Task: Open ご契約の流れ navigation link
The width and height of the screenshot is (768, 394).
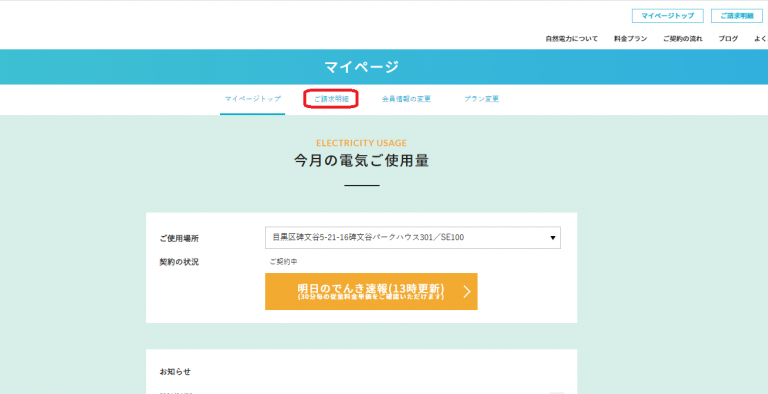Action: 683,39
